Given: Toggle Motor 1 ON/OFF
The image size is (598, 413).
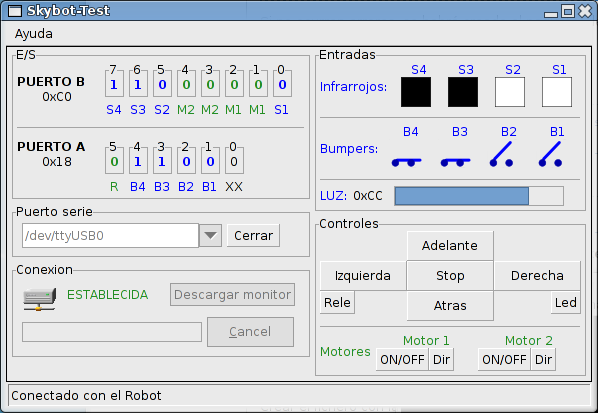Looking at the screenshot, I should click(x=402, y=359).
